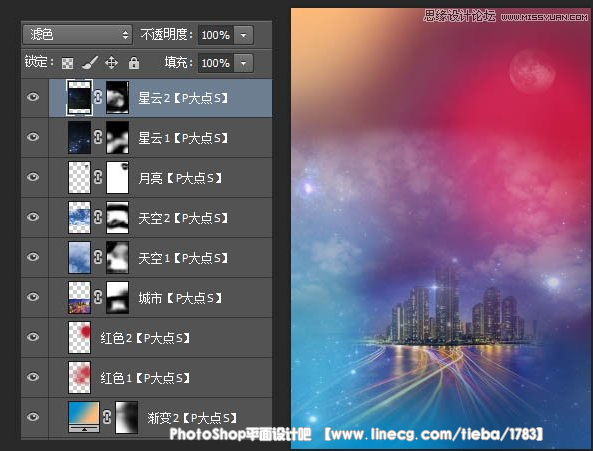This screenshot has width=593, height=451.
Task: Select the 天空1 layer mask thumbnail
Action: [118, 257]
